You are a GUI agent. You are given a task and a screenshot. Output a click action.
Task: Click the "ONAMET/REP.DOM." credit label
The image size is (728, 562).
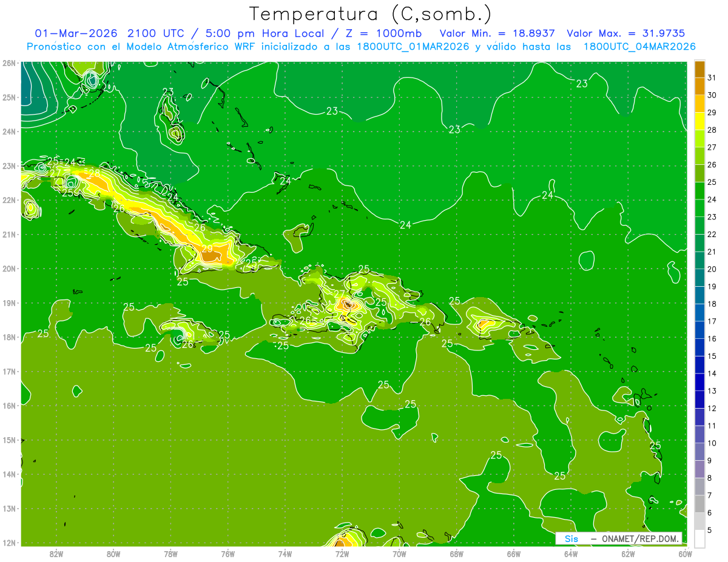(x=641, y=538)
